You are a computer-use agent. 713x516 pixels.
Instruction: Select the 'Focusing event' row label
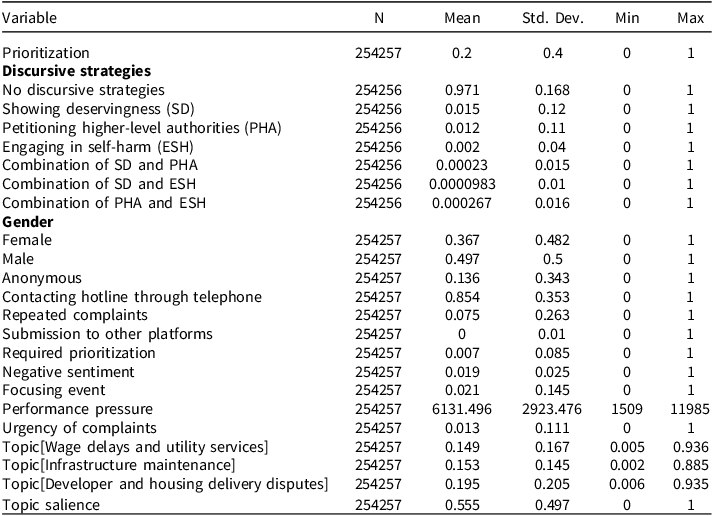coord(54,390)
